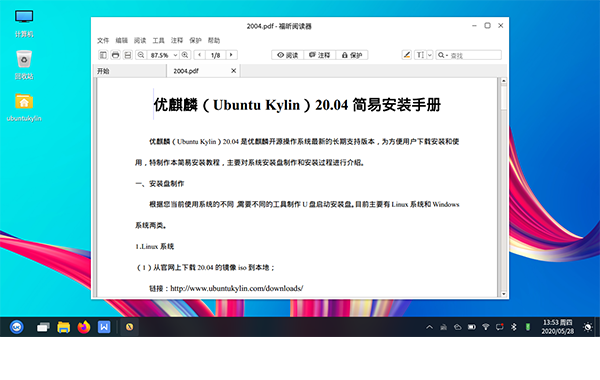Zoom out with the magnifier minus icon
This screenshot has width=600, height=380.
(141, 55)
